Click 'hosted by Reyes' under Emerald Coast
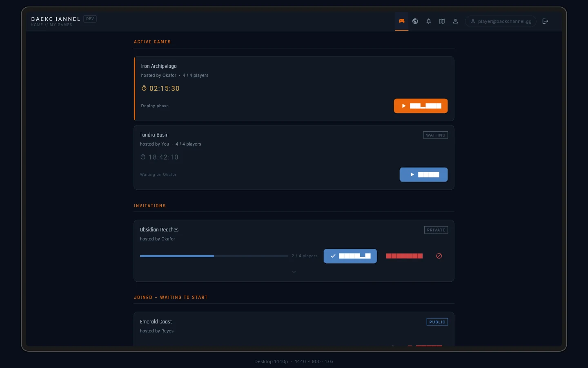This screenshot has width=588, height=368. (x=157, y=331)
